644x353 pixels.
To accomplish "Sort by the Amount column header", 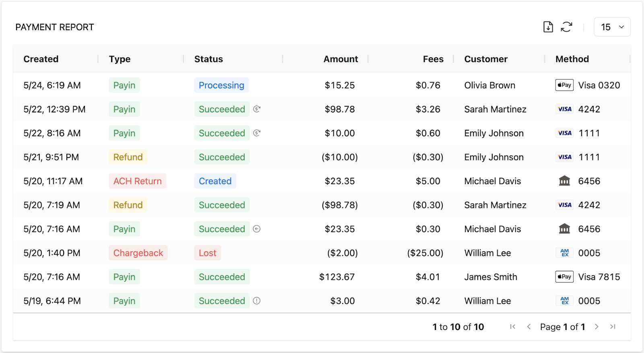I will tap(341, 59).
